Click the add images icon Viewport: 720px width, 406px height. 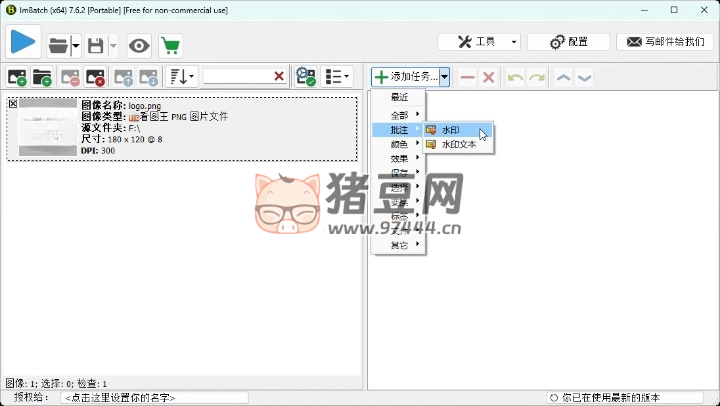[x=17, y=77]
